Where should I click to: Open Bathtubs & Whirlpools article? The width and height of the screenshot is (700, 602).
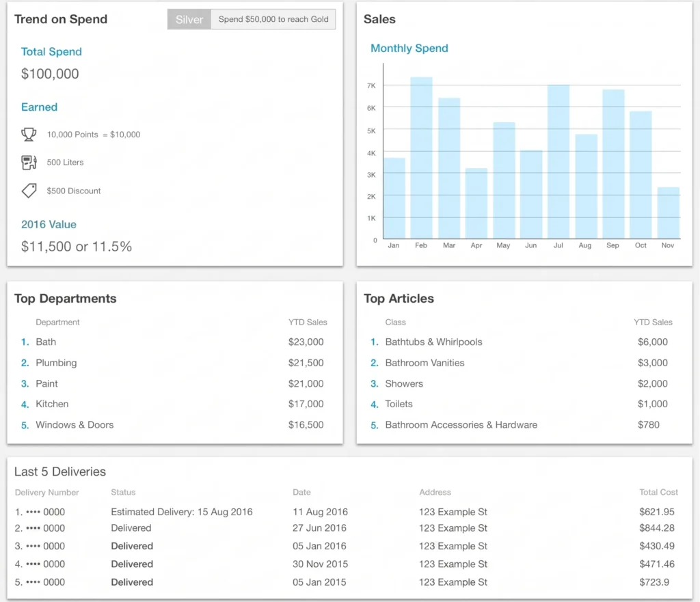tap(522, 342)
